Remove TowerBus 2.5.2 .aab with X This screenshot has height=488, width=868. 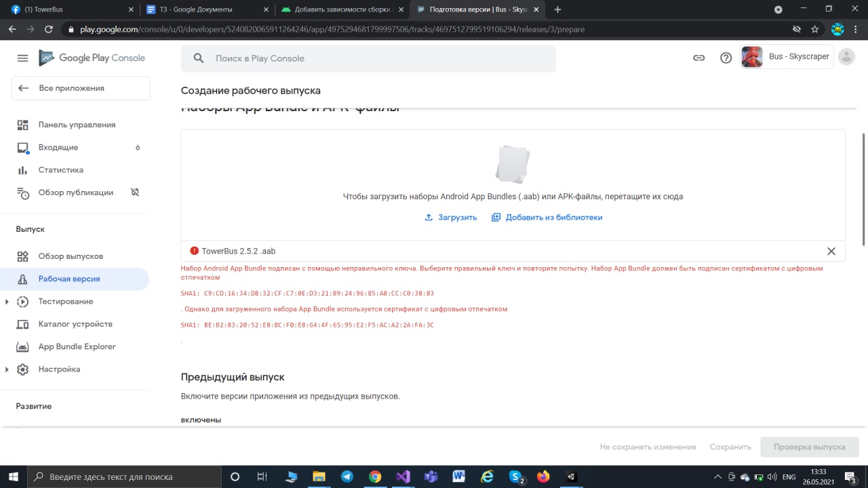(x=831, y=251)
